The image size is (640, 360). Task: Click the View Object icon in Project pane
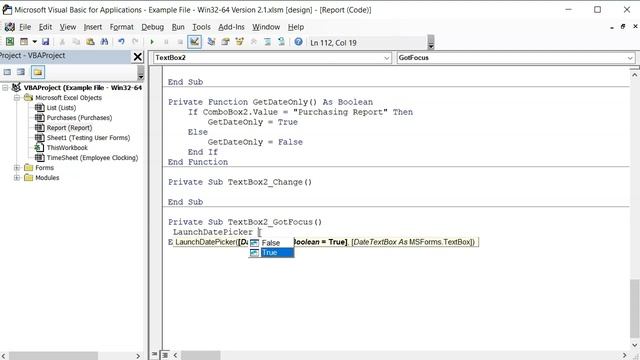click(x=21, y=72)
